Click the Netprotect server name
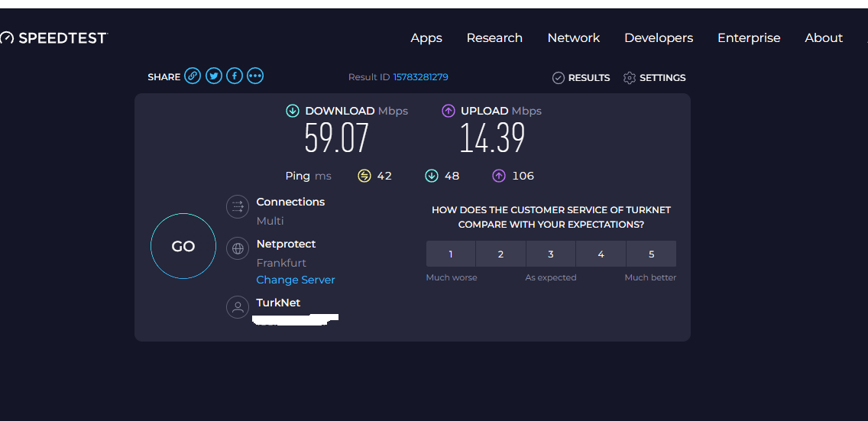Viewport: 868px width, 421px height. (287, 244)
